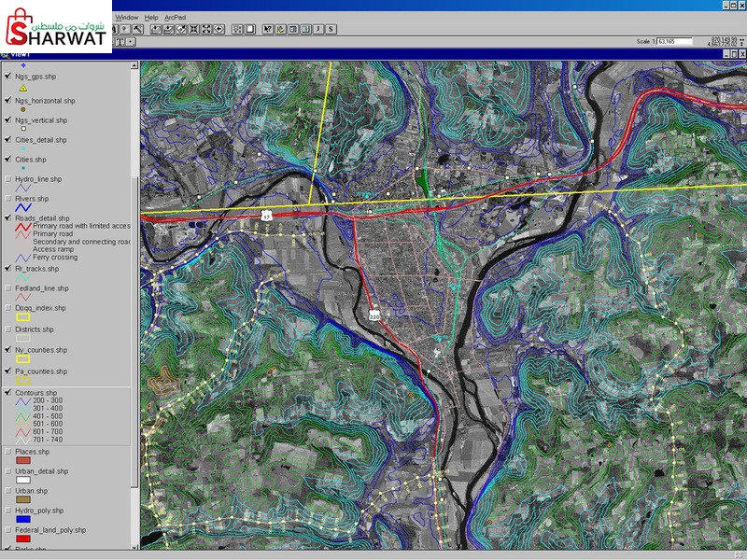
Task: Click the legend scrollbar up arrow
Action: coord(134,65)
